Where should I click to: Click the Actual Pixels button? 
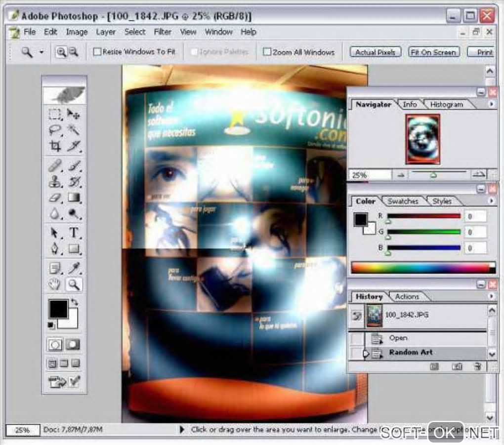pos(376,52)
